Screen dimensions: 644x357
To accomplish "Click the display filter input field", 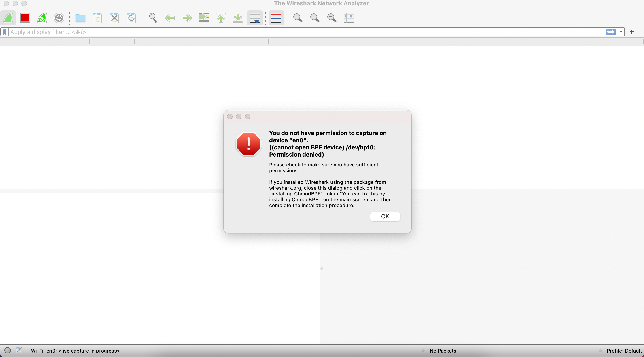I will click(300, 32).
